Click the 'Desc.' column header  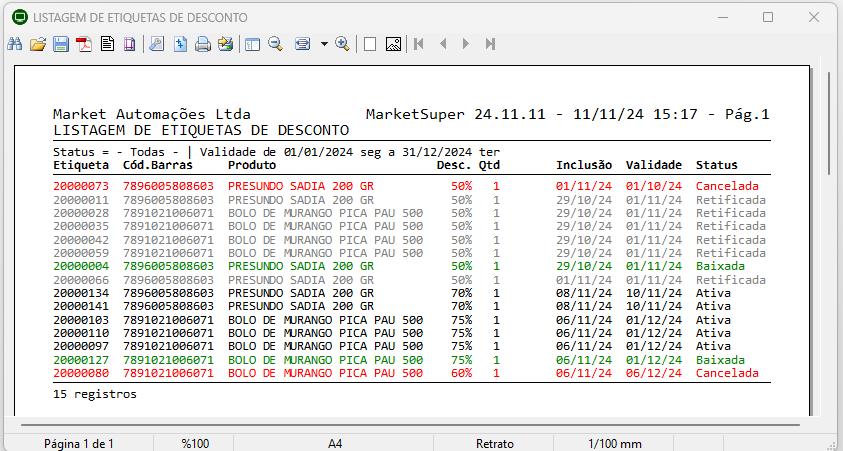click(x=454, y=165)
